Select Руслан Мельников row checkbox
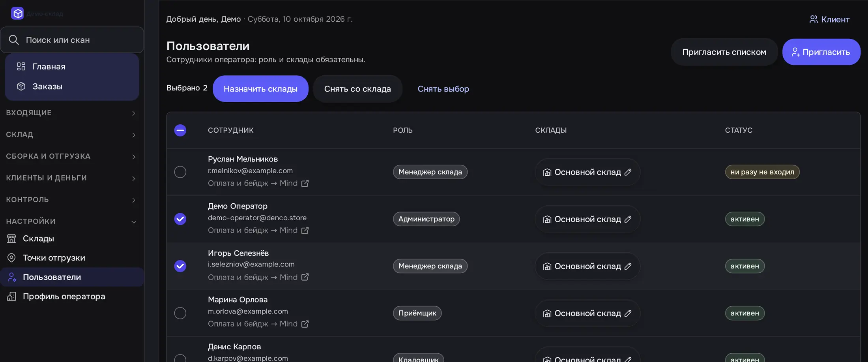 tap(180, 172)
